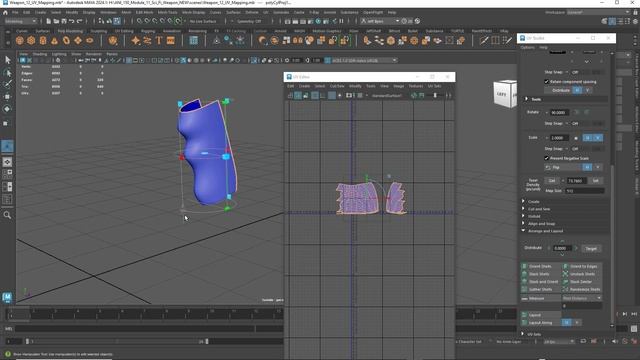Open the Cut/Sew menu in UV Editor
Viewport: 640px width, 360px height.
pyautogui.click(x=337, y=86)
